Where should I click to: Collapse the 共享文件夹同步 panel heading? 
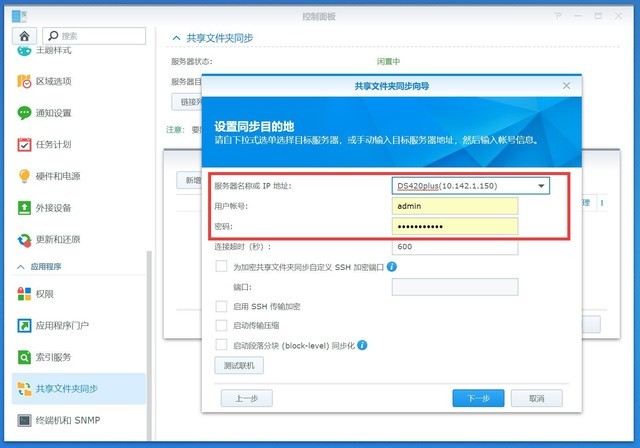coord(176,38)
